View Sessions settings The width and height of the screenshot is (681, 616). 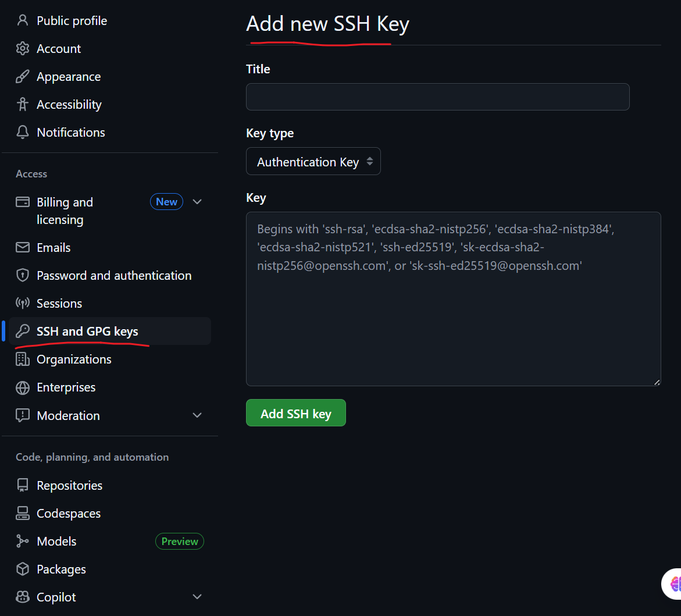pyautogui.click(x=59, y=303)
